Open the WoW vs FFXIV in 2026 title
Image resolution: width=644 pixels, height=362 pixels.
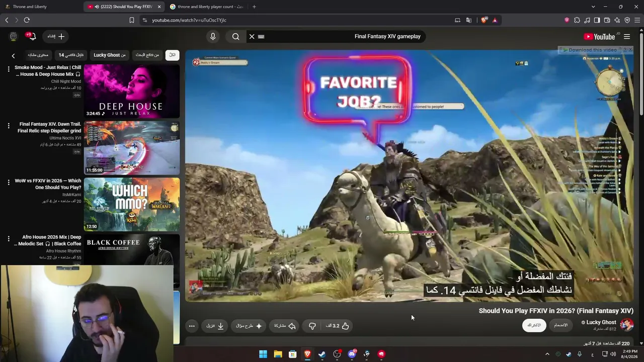[48, 184]
